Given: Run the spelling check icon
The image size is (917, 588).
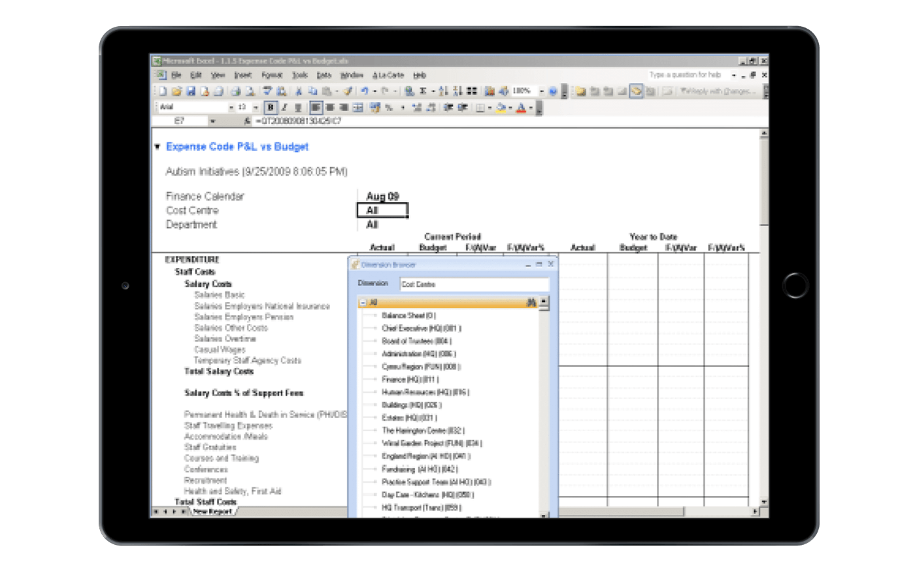Looking at the screenshot, I should [x=267, y=91].
